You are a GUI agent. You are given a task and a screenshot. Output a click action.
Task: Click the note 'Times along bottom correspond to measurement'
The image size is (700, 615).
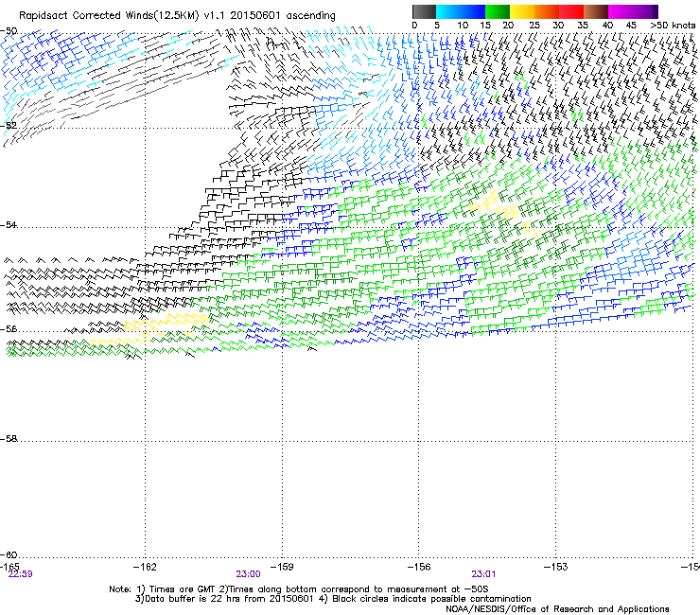(337, 589)
